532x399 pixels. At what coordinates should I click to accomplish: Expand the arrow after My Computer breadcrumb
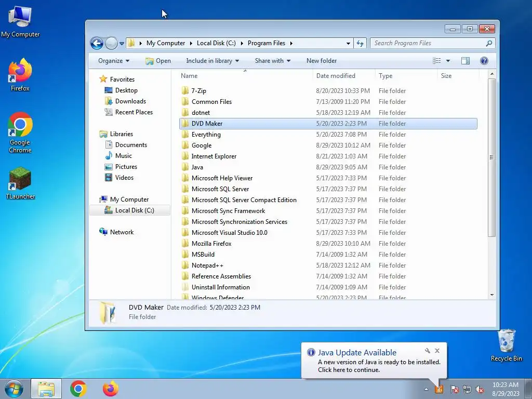[191, 43]
